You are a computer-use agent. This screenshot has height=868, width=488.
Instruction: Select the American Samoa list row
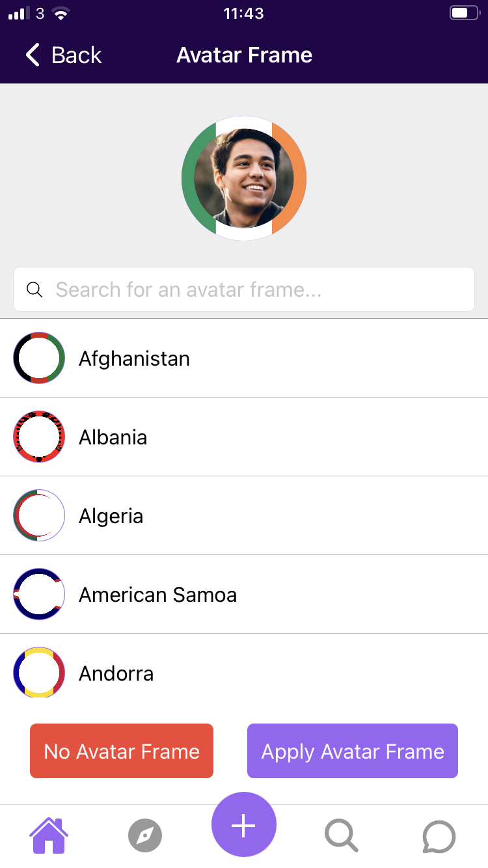click(x=244, y=594)
